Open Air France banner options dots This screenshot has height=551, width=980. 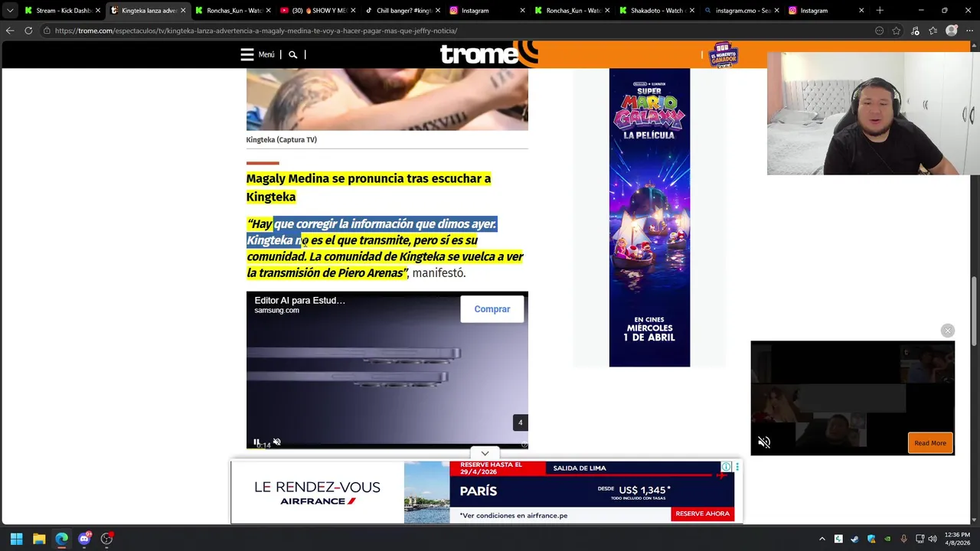(737, 466)
